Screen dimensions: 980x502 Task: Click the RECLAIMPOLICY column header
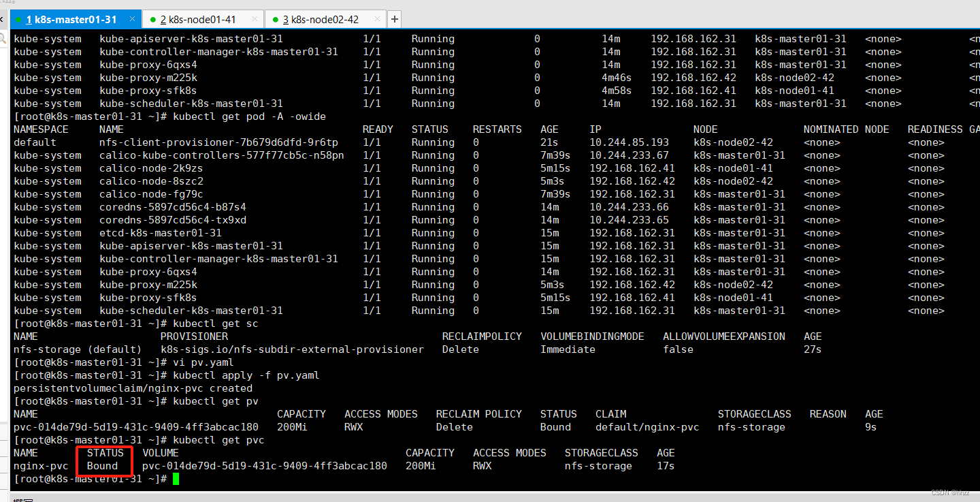(x=482, y=336)
